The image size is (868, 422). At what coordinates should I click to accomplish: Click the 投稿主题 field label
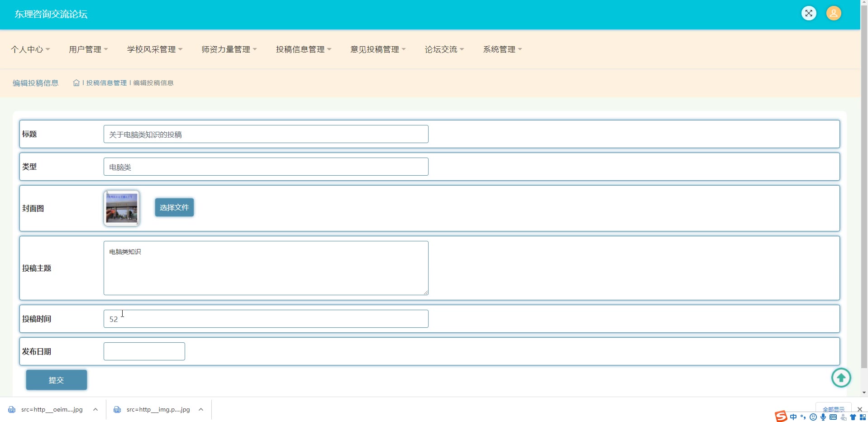(x=37, y=268)
